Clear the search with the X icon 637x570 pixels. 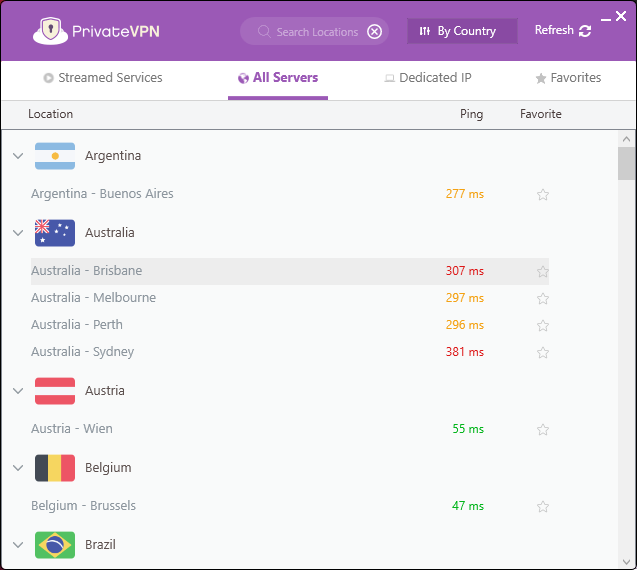coord(374,31)
